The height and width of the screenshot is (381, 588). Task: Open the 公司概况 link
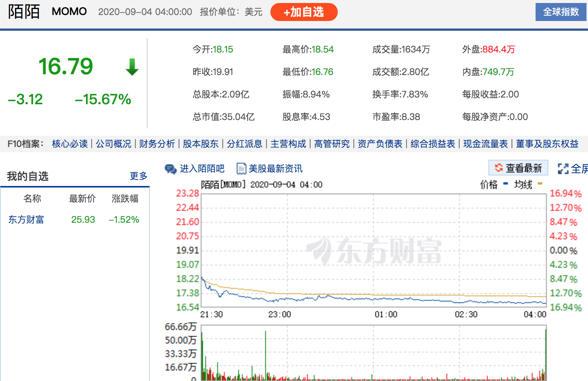(113, 144)
